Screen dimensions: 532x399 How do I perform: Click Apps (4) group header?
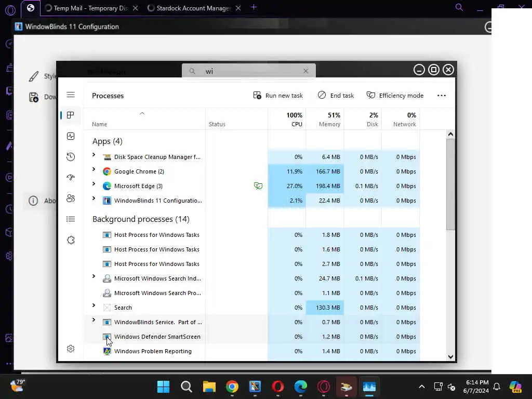pyautogui.click(x=107, y=141)
